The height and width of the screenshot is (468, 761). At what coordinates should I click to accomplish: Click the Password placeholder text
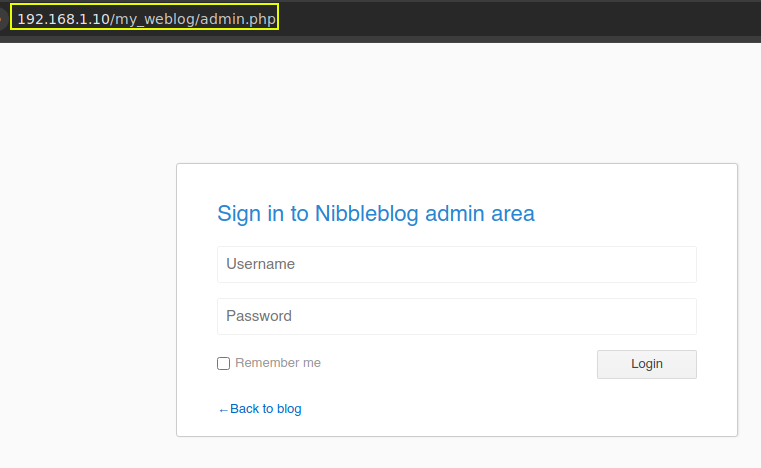259,316
